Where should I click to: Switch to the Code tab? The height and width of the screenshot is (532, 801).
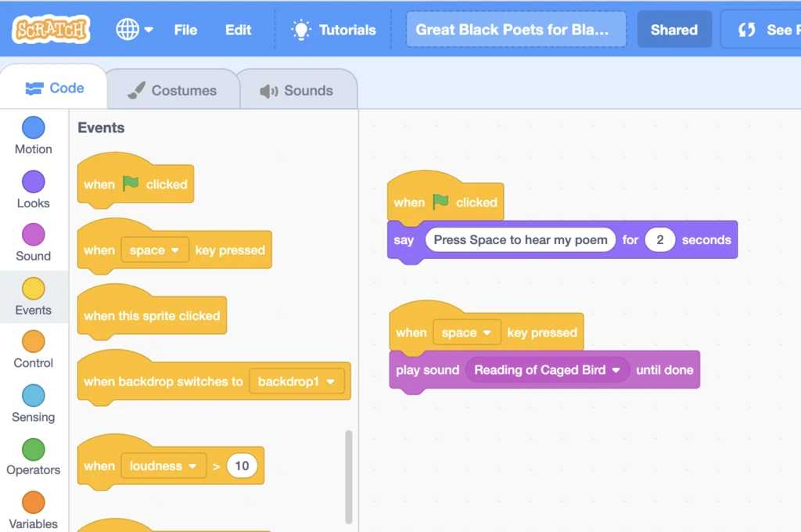(54, 88)
